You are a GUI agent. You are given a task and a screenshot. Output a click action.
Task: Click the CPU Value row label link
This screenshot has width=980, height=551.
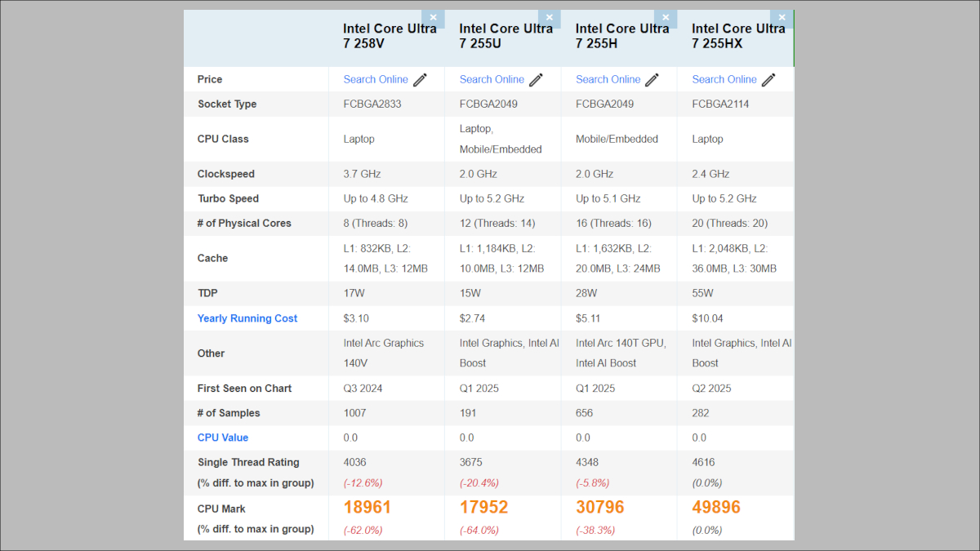pos(223,438)
